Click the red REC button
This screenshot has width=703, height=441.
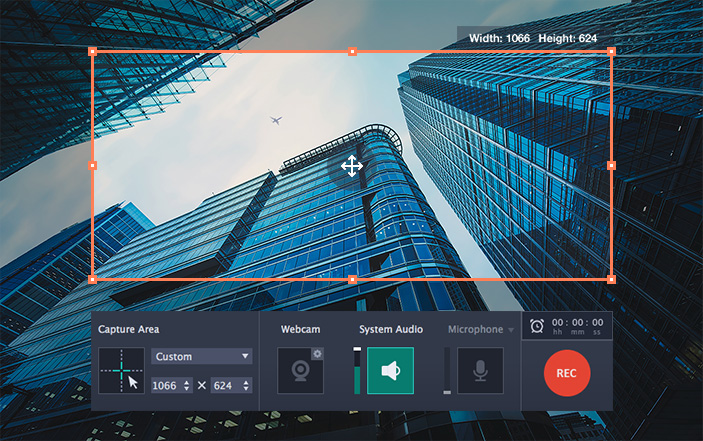567,373
